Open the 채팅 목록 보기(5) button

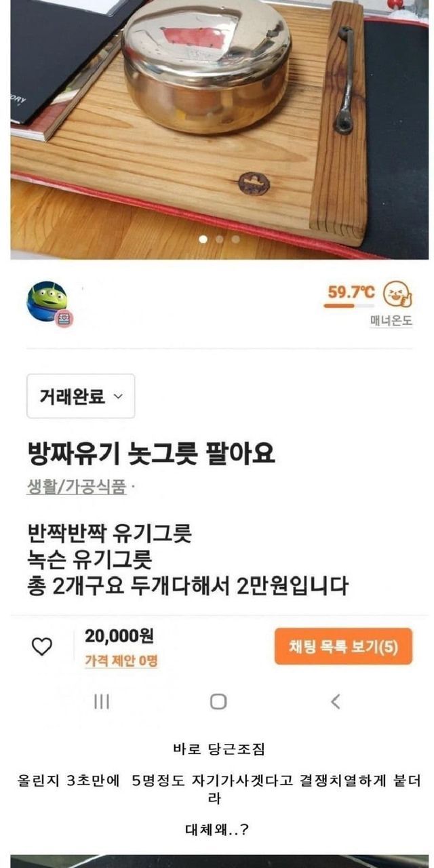(343, 646)
